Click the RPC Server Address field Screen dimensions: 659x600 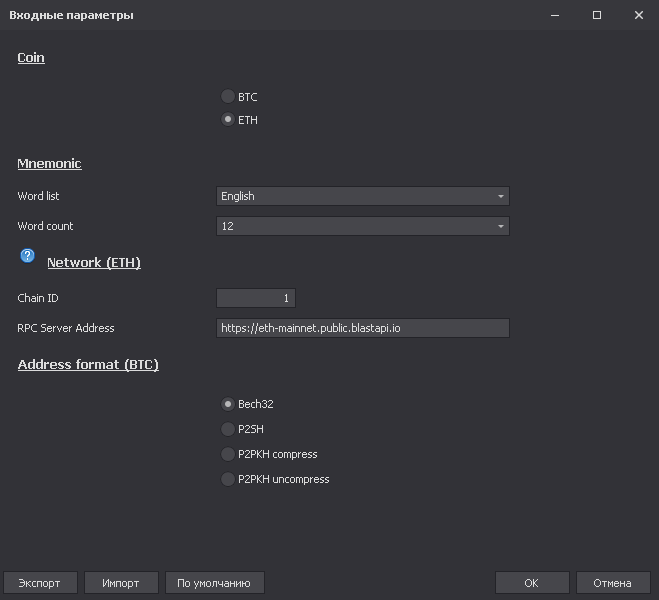(x=363, y=328)
